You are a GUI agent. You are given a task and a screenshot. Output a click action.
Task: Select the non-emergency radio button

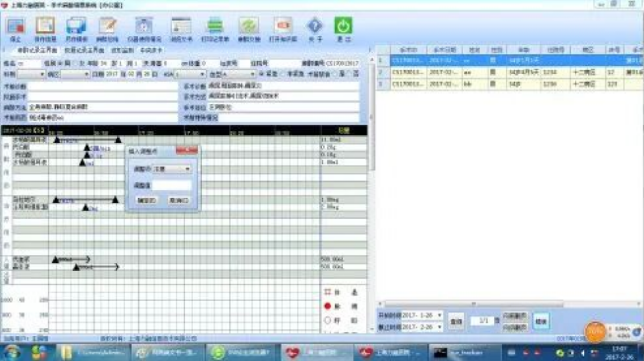tap(283, 74)
